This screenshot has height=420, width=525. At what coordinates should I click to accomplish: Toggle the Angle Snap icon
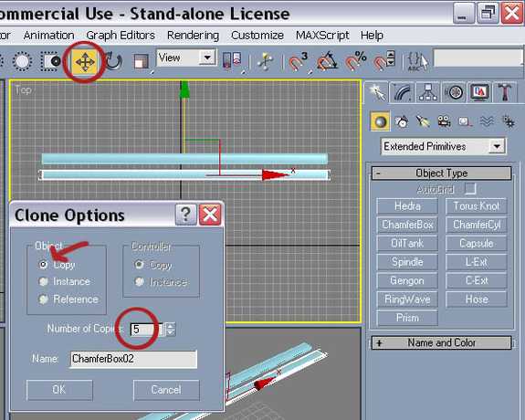click(327, 61)
